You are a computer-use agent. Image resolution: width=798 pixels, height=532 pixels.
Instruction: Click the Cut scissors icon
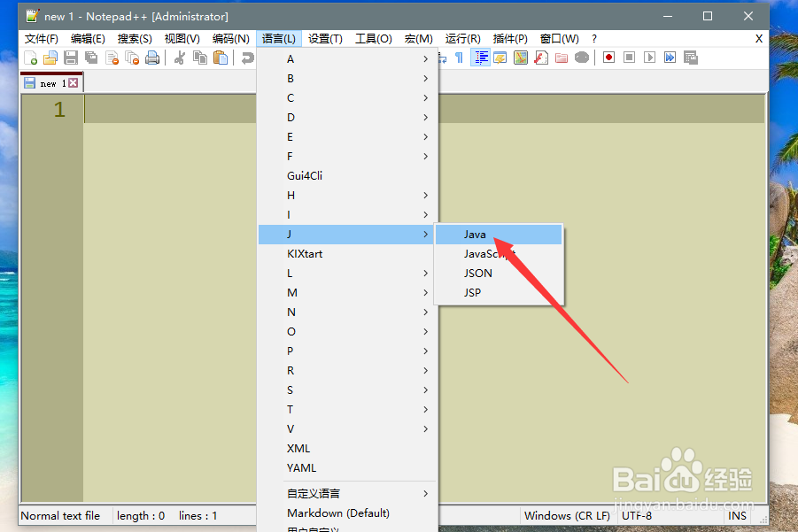(x=179, y=58)
